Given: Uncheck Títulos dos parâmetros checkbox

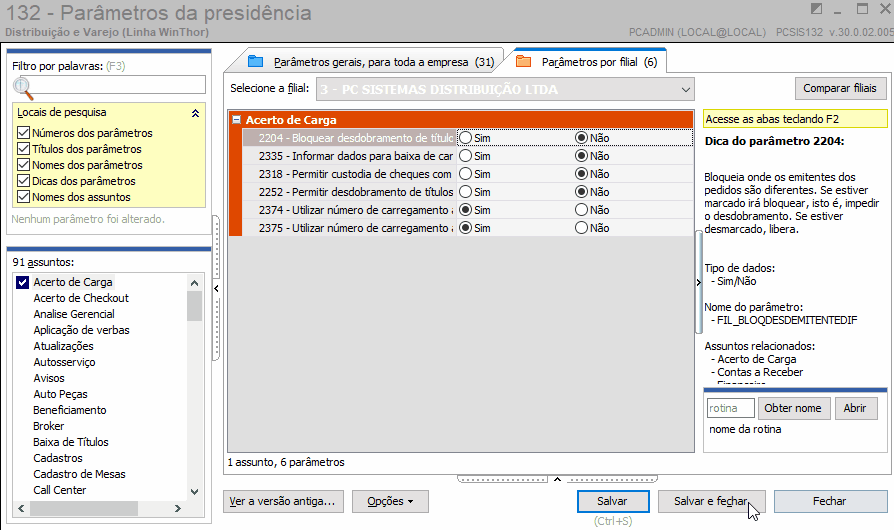Looking at the screenshot, I should click(x=23, y=149).
